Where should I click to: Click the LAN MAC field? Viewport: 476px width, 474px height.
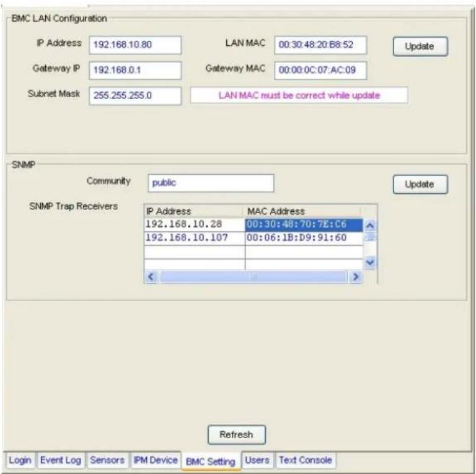[320, 45]
